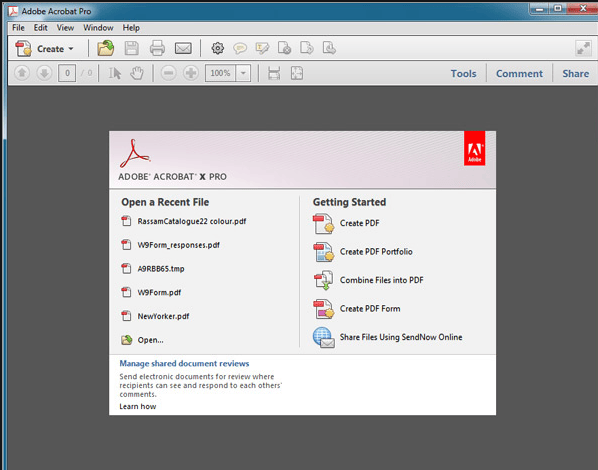The image size is (598, 470).
Task: Open the File menu
Action: tap(18, 28)
